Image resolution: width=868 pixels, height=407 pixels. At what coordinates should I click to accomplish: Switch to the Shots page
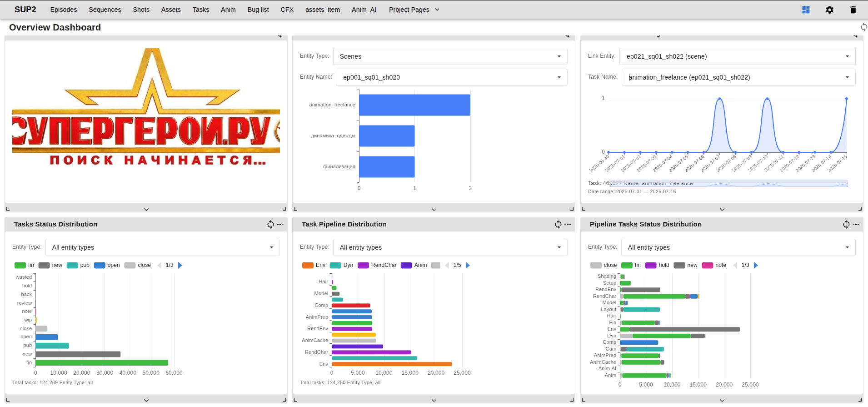pos(141,10)
